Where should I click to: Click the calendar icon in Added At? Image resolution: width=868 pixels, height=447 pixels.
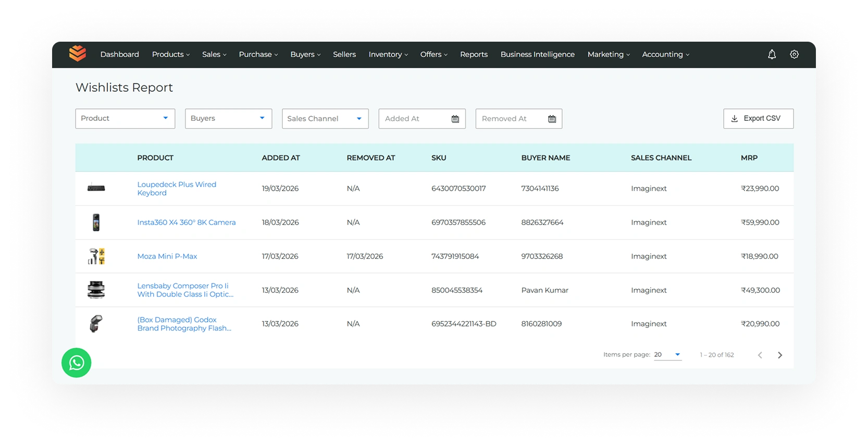(455, 119)
